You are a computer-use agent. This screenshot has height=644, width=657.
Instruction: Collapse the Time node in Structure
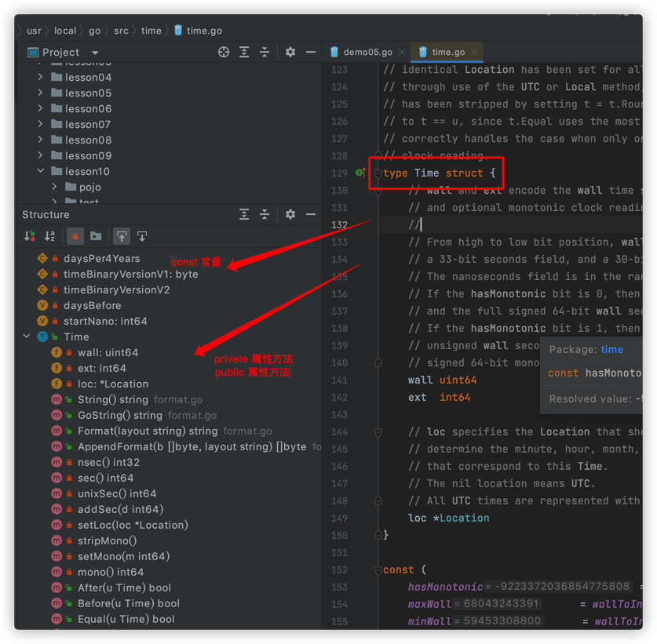27,337
